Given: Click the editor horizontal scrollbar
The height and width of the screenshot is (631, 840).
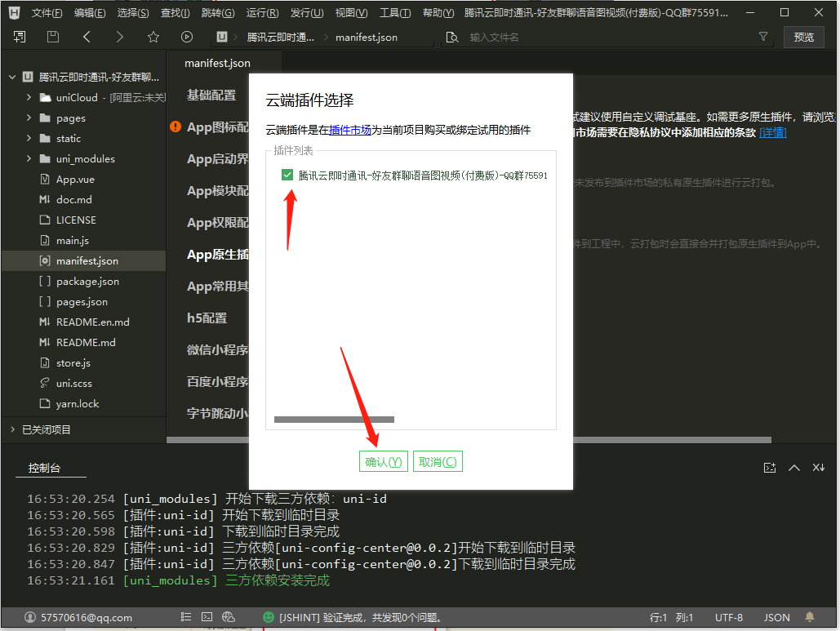Looking at the screenshot, I should click(x=469, y=440).
